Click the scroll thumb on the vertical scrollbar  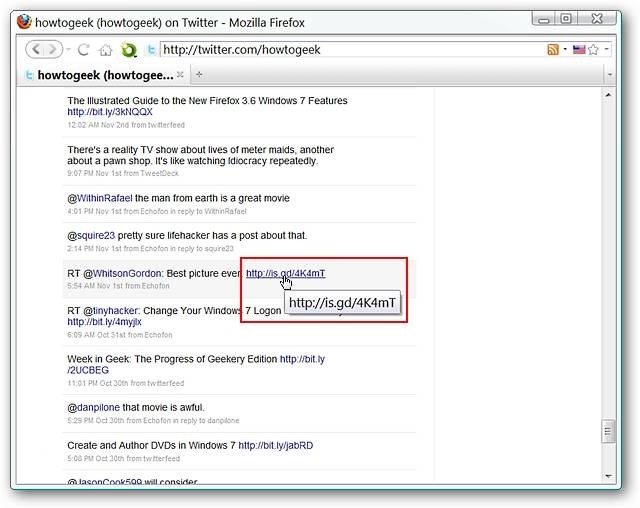click(608, 431)
